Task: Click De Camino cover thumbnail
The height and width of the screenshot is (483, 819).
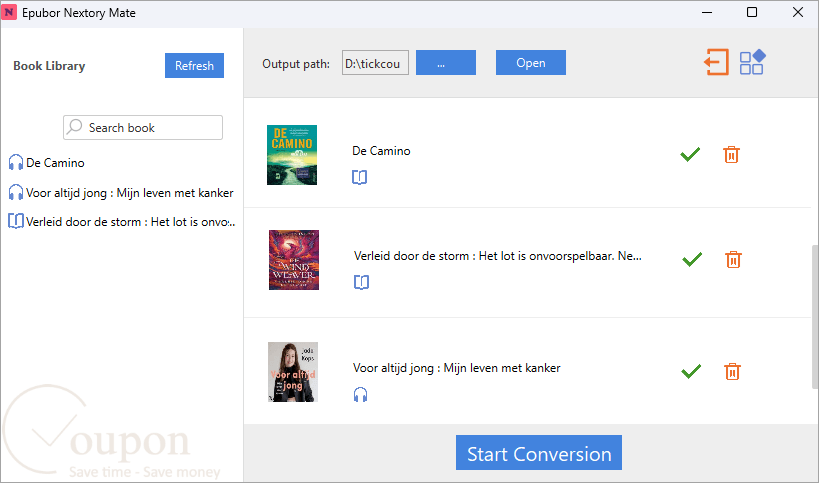Action: tap(292, 155)
